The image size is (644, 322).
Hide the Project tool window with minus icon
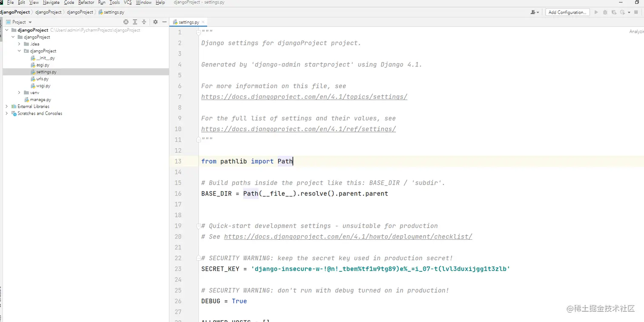coord(164,22)
